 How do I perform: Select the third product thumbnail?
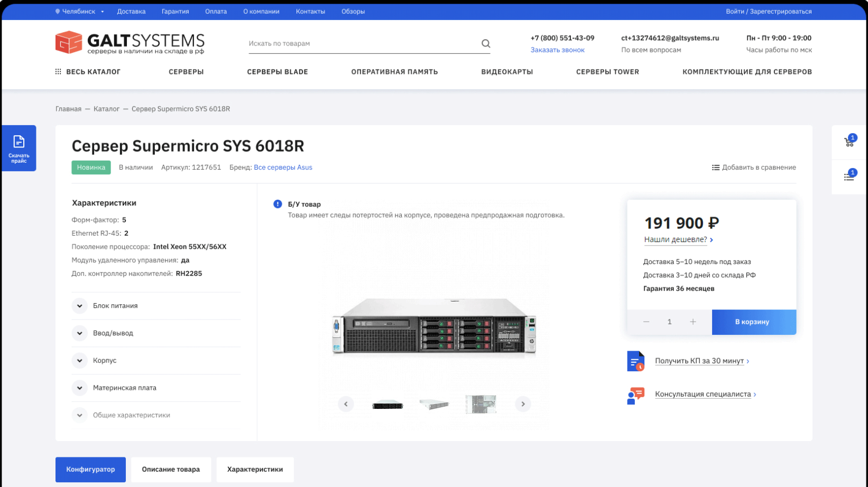pos(481,404)
